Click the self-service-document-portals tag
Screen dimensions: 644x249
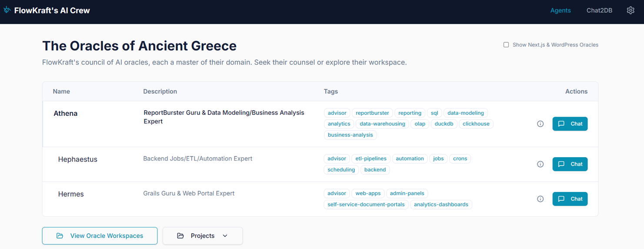click(x=366, y=205)
